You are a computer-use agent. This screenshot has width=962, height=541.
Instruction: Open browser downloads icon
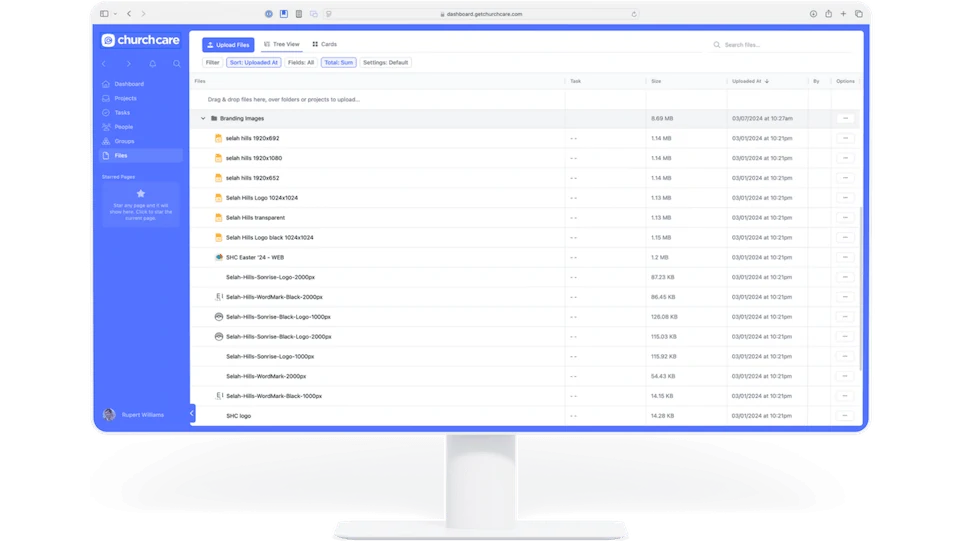[813, 13]
